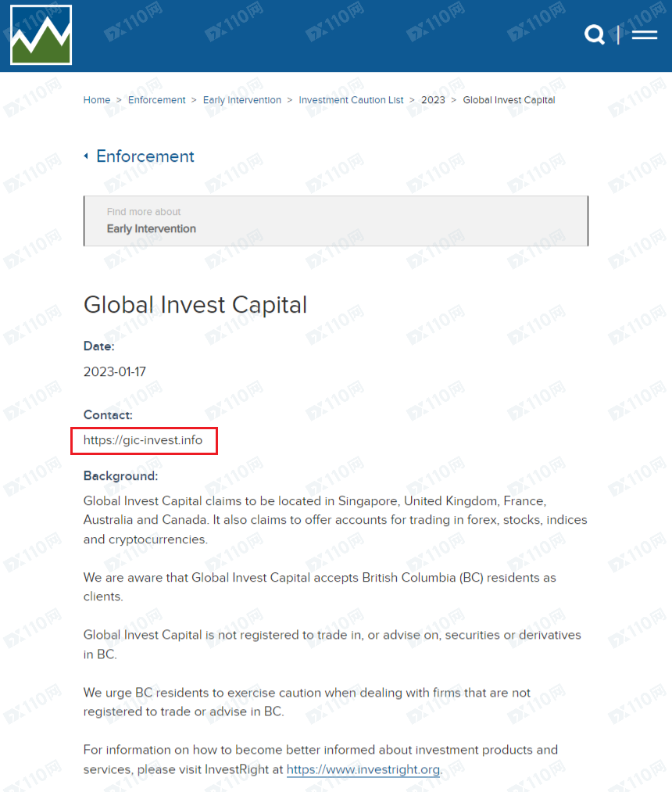Screen dimensions: 672x792
Task: Click the Contact heading label
Action: tap(108, 414)
